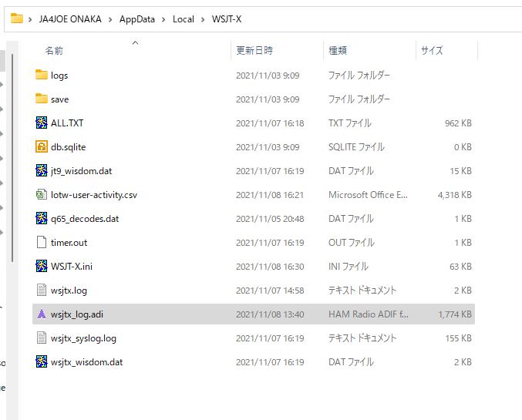Click the HAM Radio ADIF type cell
Image resolution: width=522 pixels, height=420 pixels.
point(369,314)
